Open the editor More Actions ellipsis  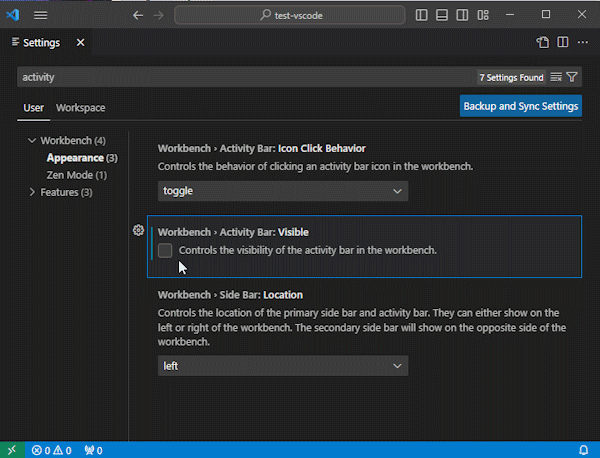583,43
